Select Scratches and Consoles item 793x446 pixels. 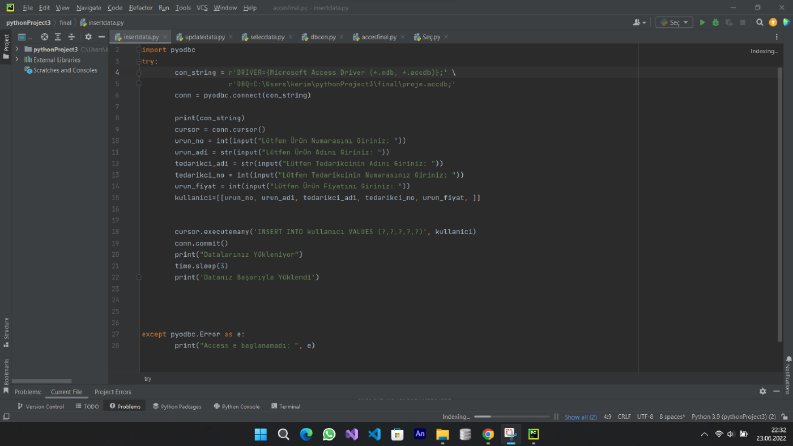[x=65, y=70]
